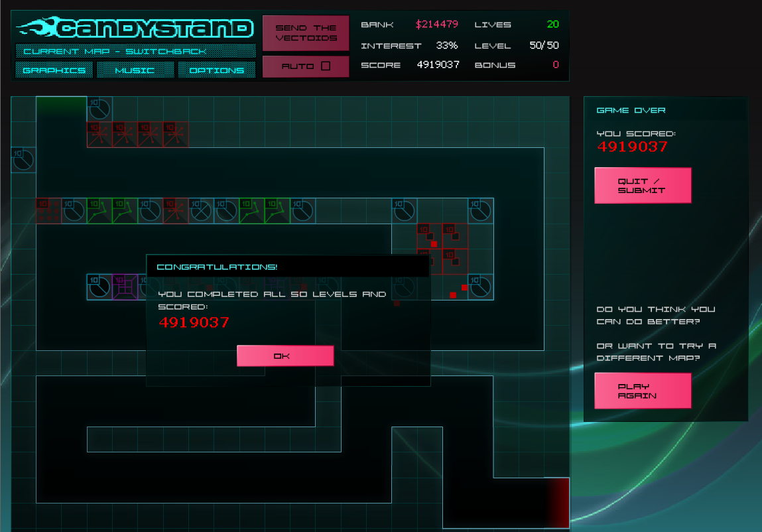Click the blue tower at middle row's far right
The width and height of the screenshot is (762, 532).
point(481,211)
